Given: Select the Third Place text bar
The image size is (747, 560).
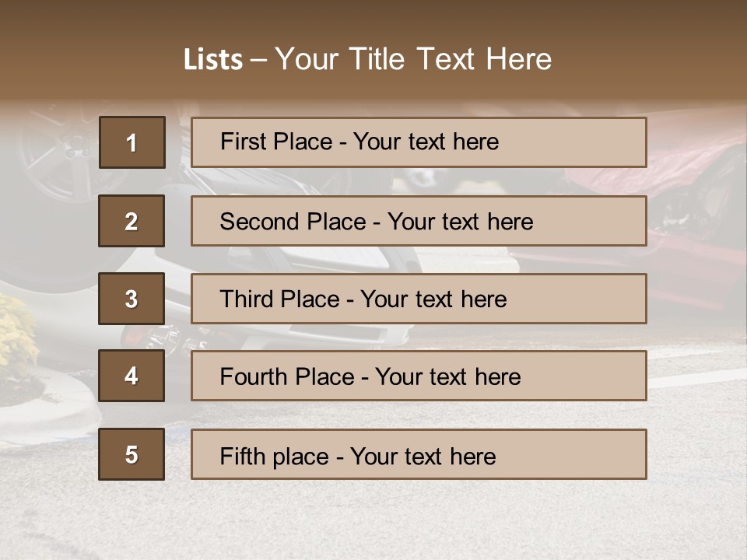Looking at the screenshot, I should click(419, 299).
